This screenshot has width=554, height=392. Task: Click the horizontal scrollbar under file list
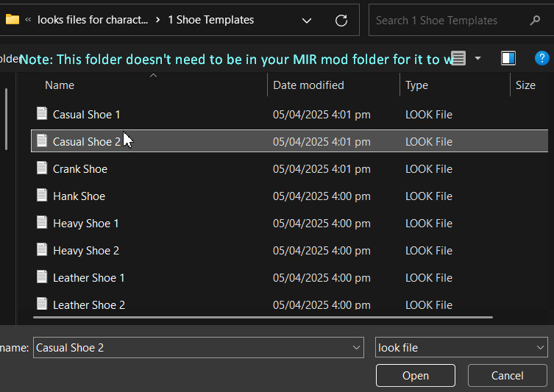(x=265, y=318)
